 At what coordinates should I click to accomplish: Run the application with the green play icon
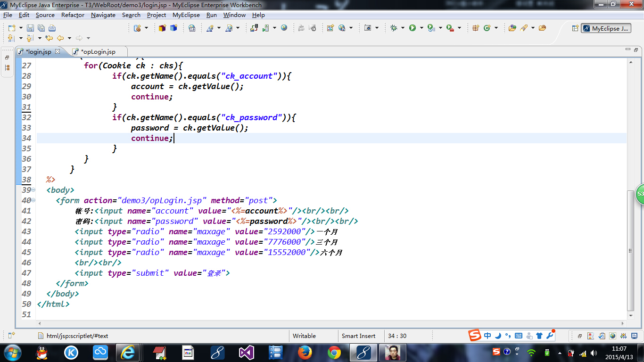[413, 28]
